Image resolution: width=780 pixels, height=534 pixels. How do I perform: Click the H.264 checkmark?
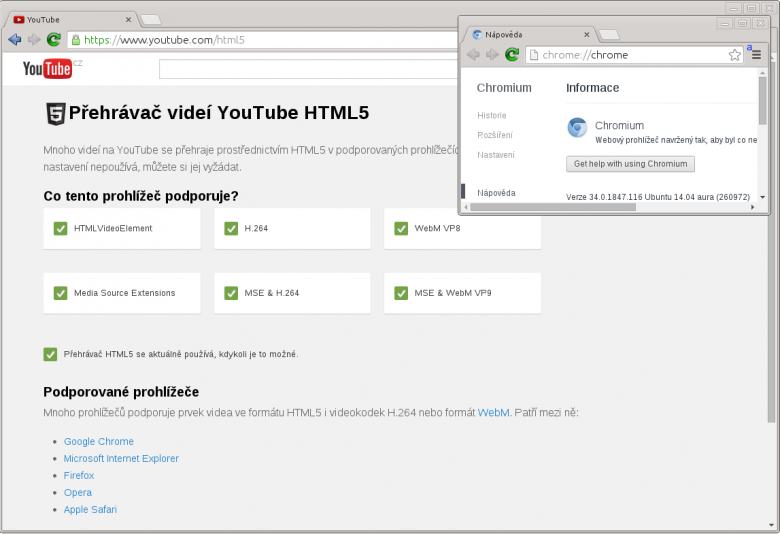231,228
